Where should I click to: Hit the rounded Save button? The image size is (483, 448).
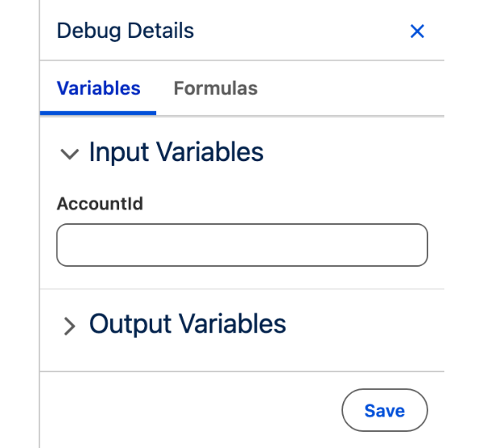click(x=385, y=410)
